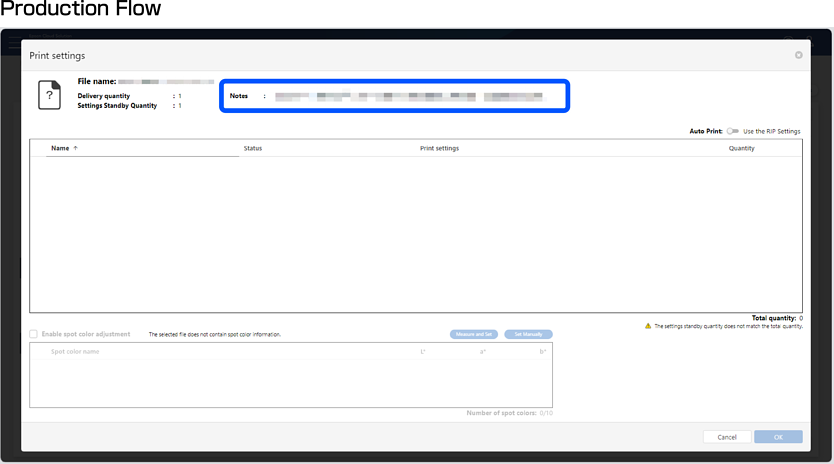This screenshot has height=464, width=834.
Task: Click the Print settings column header
Action: point(439,148)
